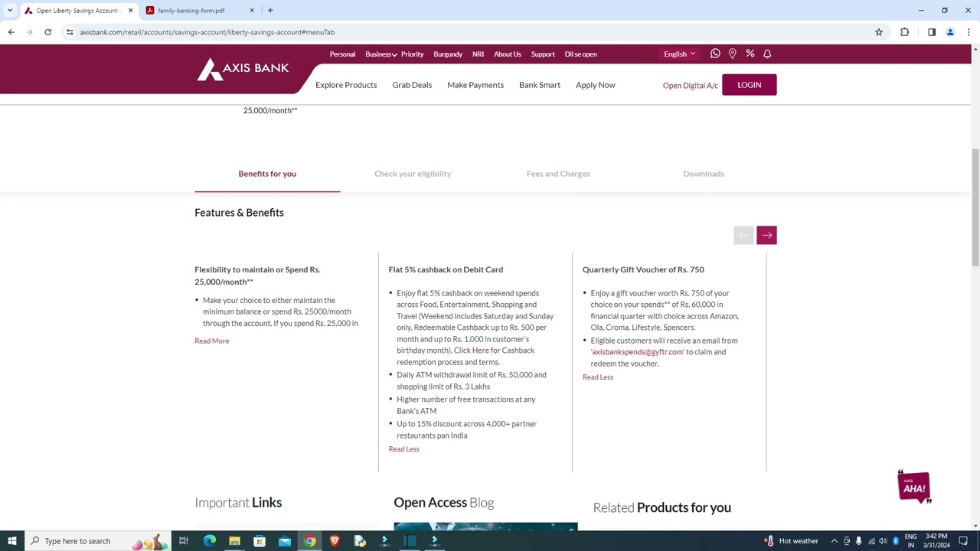The height and width of the screenshot is (551, 980).
Task: Open the Bank Smart menu
Action: [540, 85]
